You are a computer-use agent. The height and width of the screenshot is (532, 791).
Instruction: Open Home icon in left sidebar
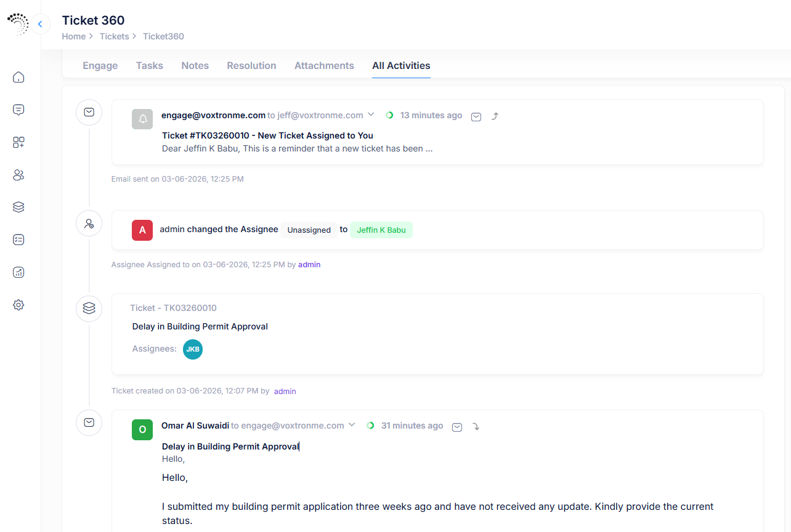click(x=18, y=77)
